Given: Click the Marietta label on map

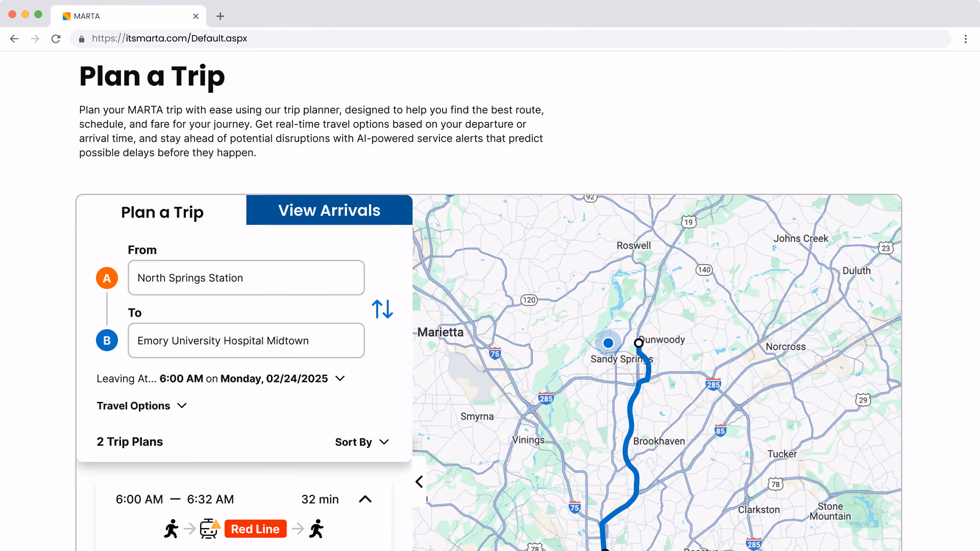Looking at the screenshot, I should point(440,332).
